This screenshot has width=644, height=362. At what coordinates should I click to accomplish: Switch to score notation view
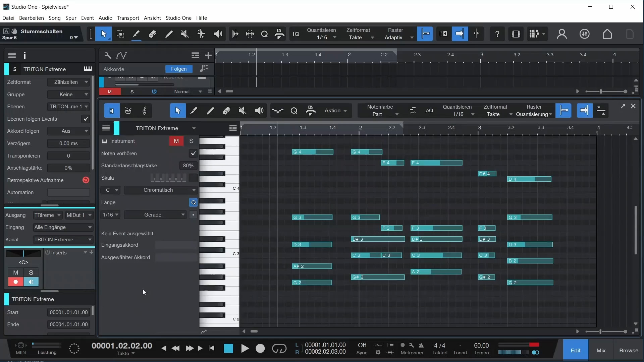tap(144, 111)
